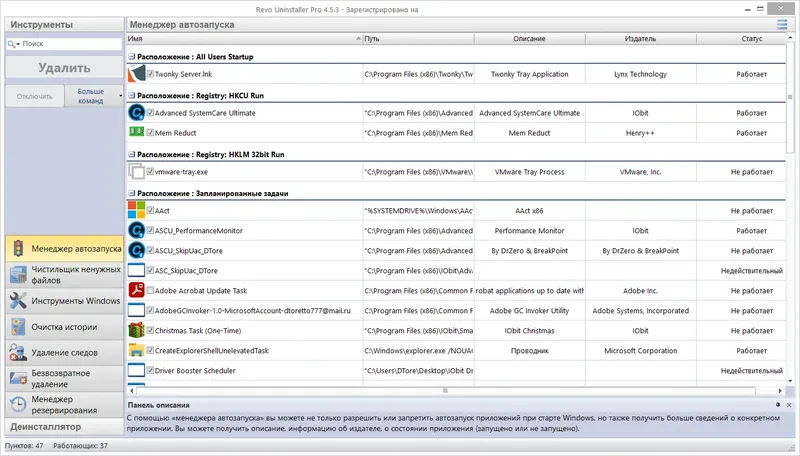Viewport: 800px width, 456px height.
Task: Select the Менеджер автозапуска tool
Action: [x=64, y=248]
